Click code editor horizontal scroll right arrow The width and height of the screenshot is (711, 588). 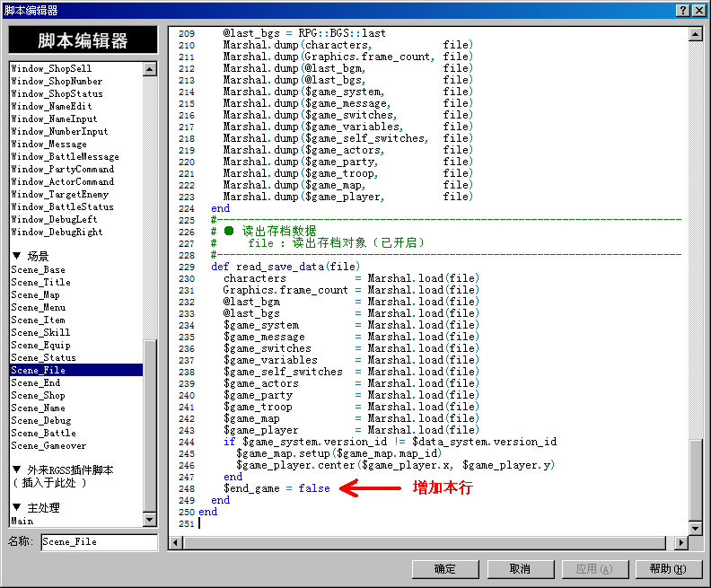click(681, 542)
